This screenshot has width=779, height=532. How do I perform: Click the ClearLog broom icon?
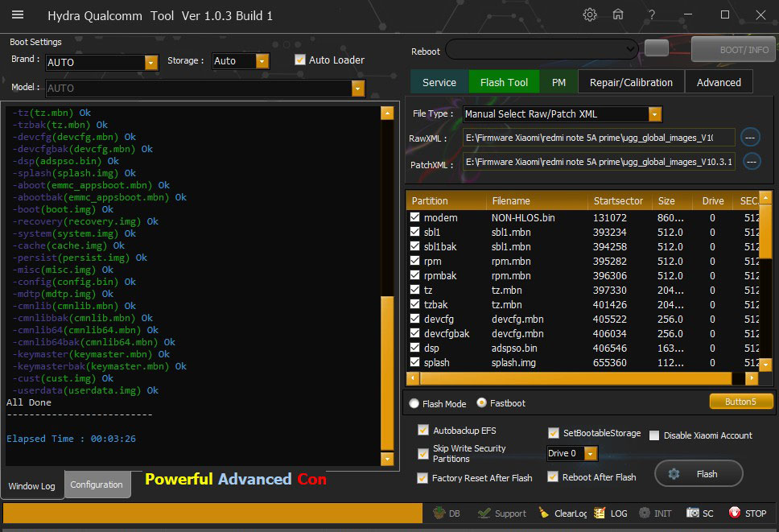coord(545,513)
